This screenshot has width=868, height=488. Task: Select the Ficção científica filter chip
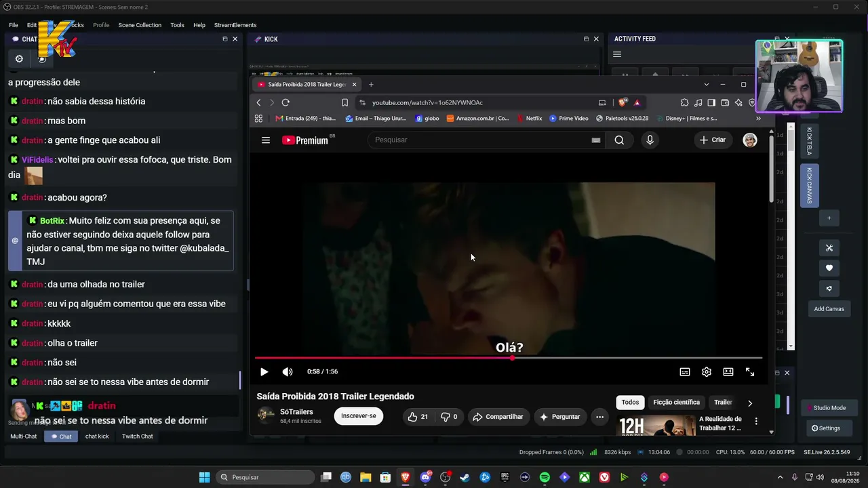coord(676,403)
